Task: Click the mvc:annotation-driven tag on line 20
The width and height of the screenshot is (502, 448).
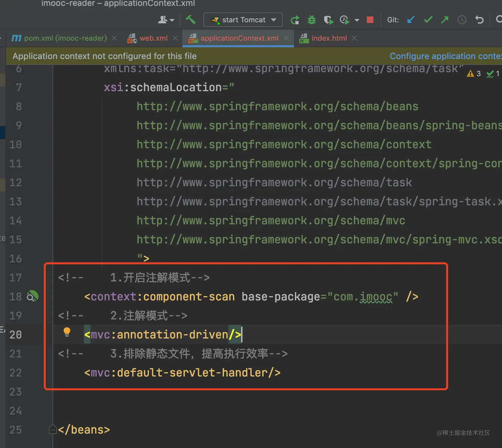Action: pos(163,335)
